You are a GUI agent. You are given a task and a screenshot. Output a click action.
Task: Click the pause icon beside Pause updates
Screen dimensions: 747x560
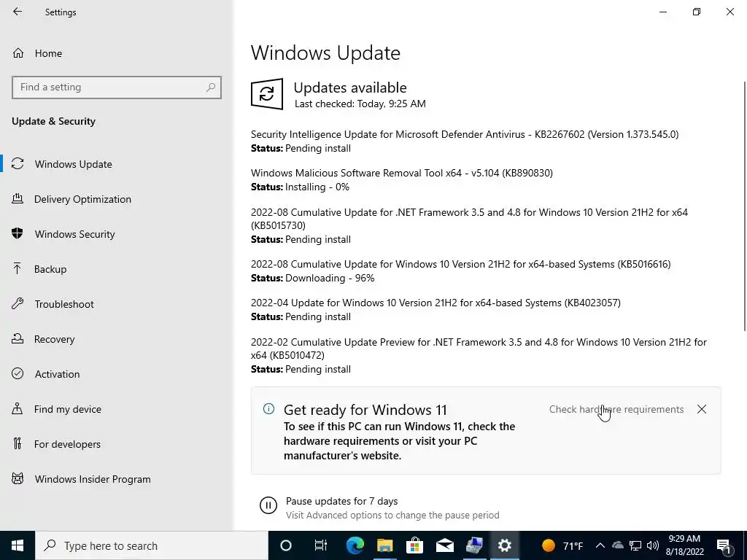point(268,505)
